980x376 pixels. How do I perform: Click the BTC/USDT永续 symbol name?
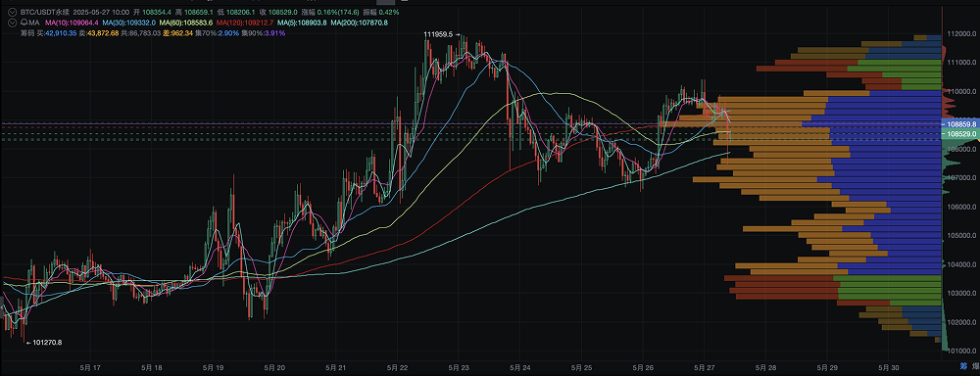(44, 12)
